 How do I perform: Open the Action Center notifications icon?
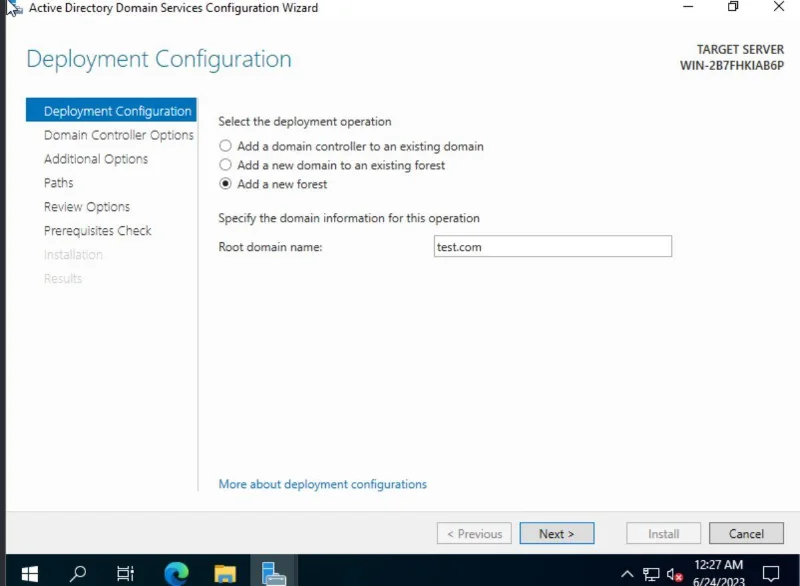coord(770,573)
